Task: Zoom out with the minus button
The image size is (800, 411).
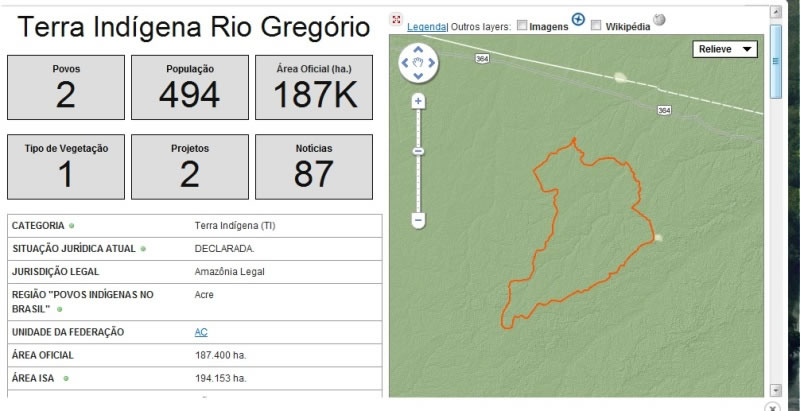Action: click(419, 219)
